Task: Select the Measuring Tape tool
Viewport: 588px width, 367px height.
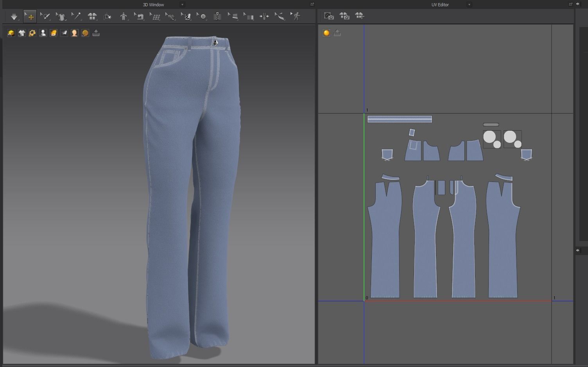Action: tap(280, 16)
